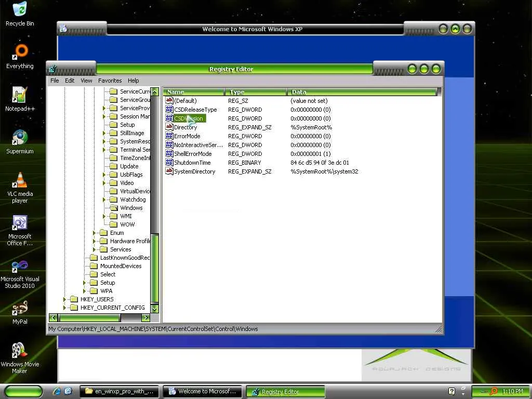Click the ShutdownTime binary value icon
Viewport: 532px width, 399px height.
click(x=169, y=162)
